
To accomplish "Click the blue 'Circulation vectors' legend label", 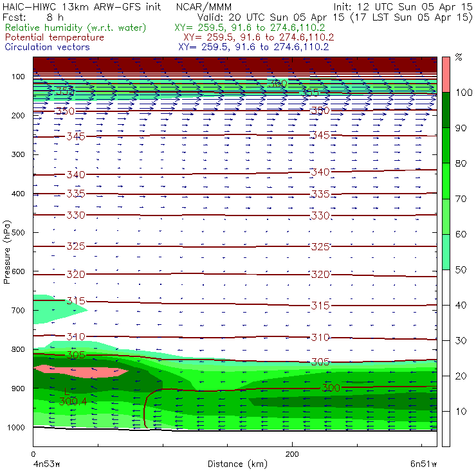I will 47,47.
